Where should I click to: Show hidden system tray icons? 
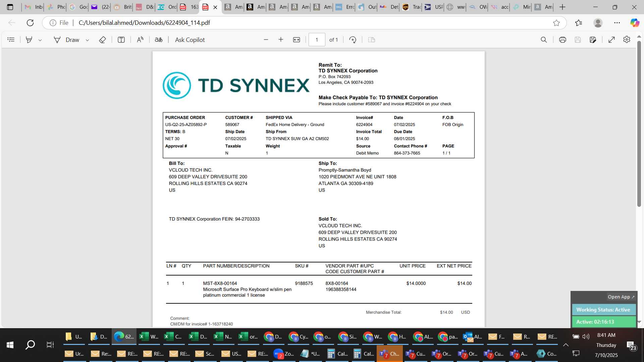tap(566, 345)
